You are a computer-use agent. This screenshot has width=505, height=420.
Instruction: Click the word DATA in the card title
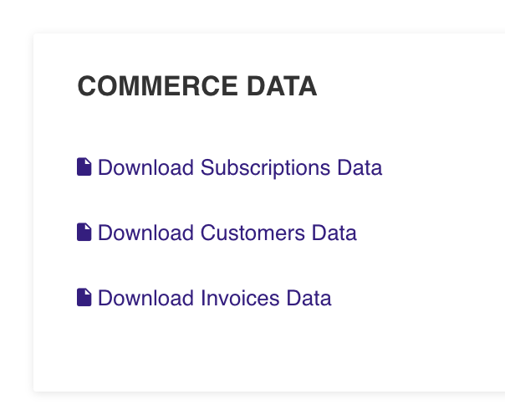click(x=282, y=86)
